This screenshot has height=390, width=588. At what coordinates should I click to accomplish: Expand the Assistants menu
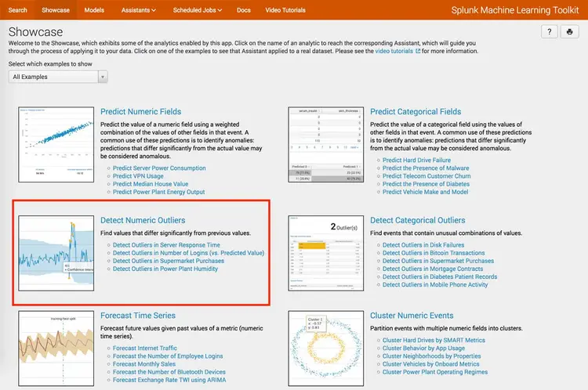click(138, 10)
